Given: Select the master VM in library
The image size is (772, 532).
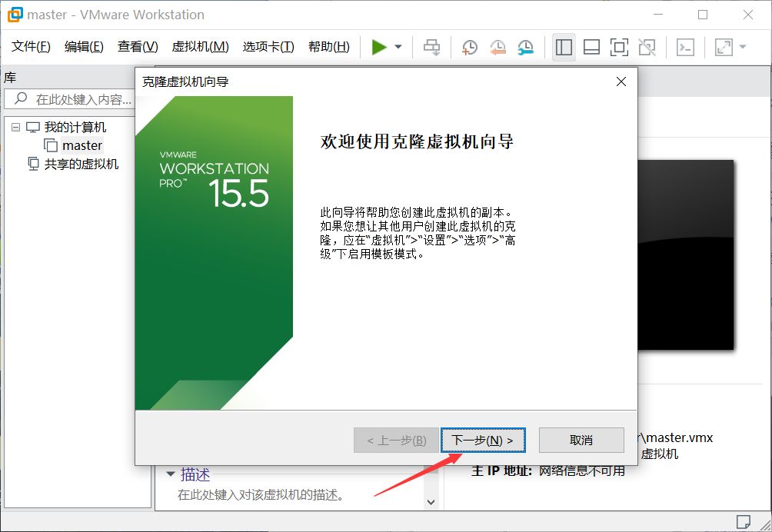Looking at the screenshot, I should (82, 145).
